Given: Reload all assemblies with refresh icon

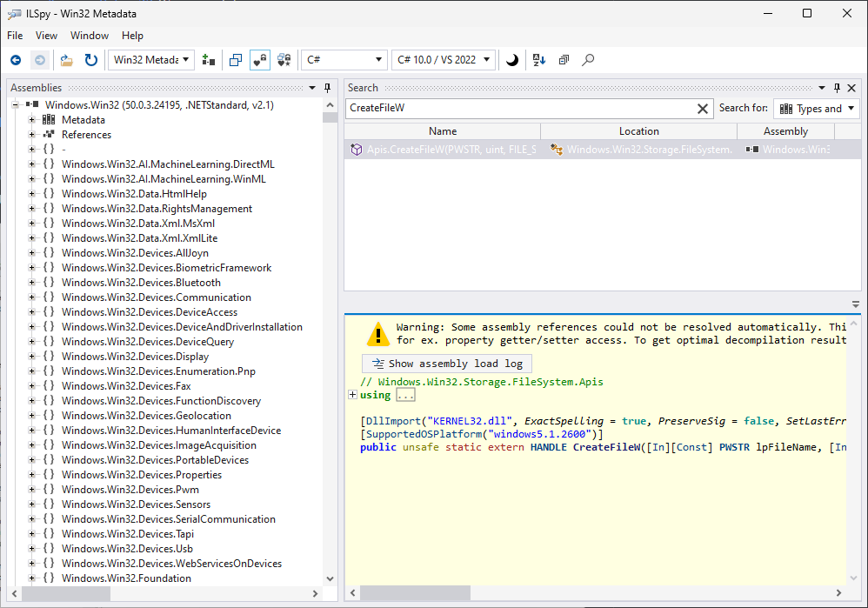Looking at the screenshot, I should [x=91, y=60].
